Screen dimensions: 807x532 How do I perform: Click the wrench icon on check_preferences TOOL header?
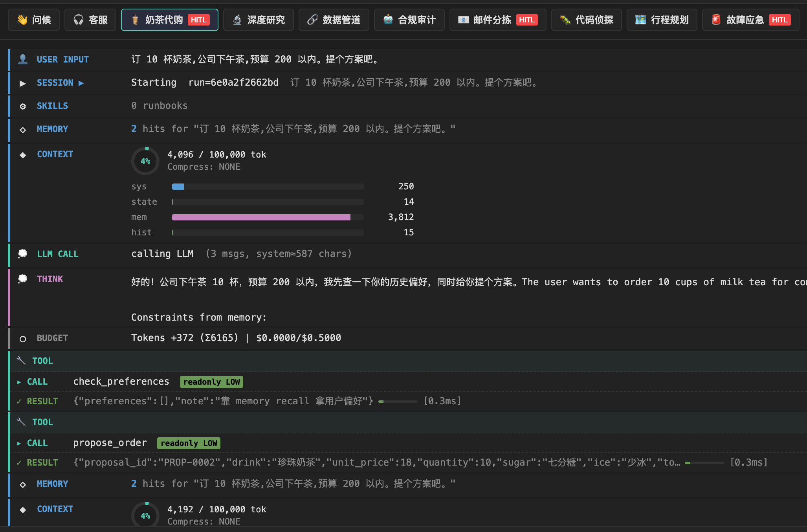point(21,360)
